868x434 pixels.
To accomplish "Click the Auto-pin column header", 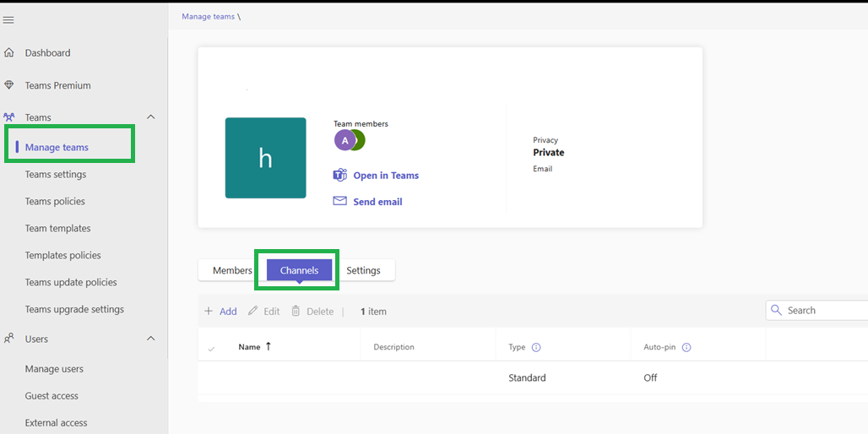I will 659,347.
